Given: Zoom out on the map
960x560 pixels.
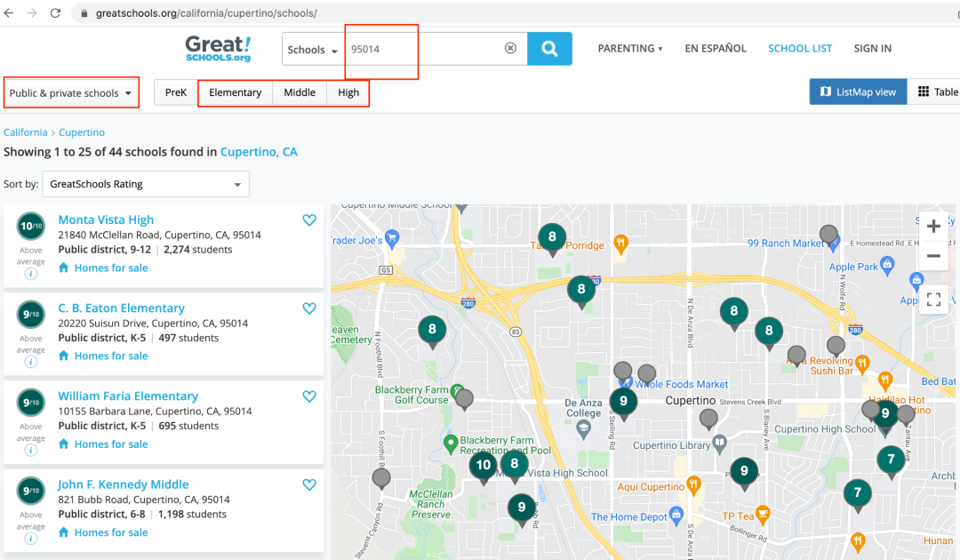Looking at the screenshot, I should click(933, 256).
